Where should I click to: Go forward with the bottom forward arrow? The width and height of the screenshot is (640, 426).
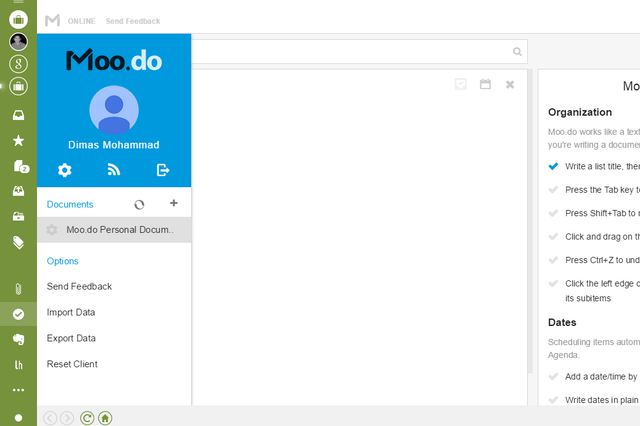click(67, 418)
